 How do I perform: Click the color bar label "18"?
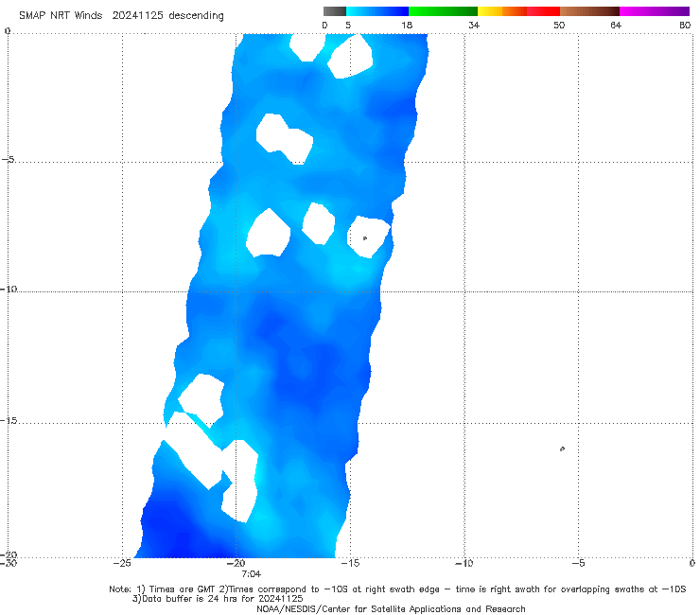[x=407, y=26]
